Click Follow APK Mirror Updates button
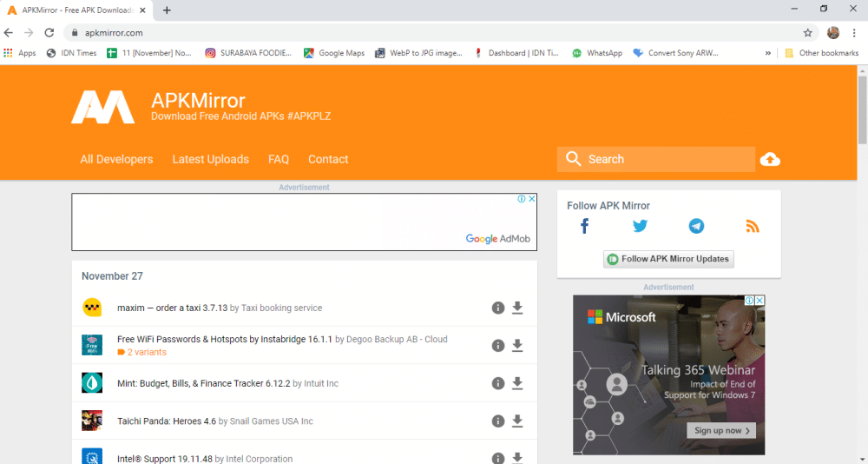The image size is (868, 464). pos(668,259)
